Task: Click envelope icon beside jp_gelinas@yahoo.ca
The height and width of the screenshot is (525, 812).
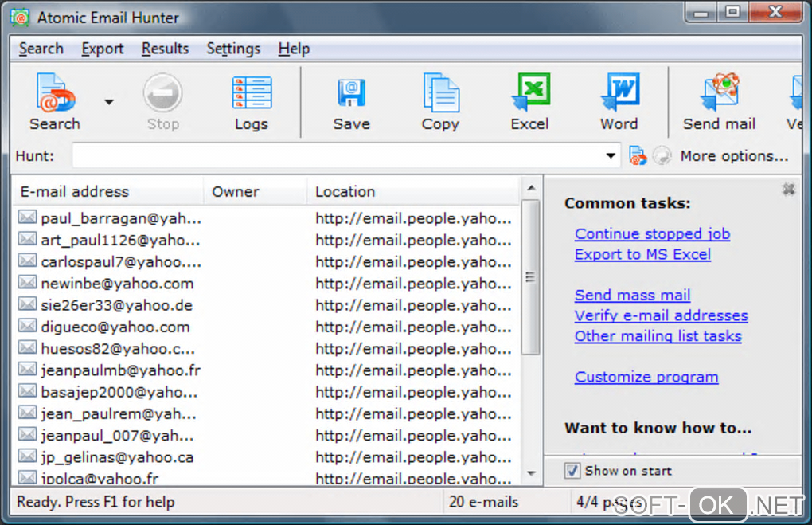Action: (x=27, y=456)
